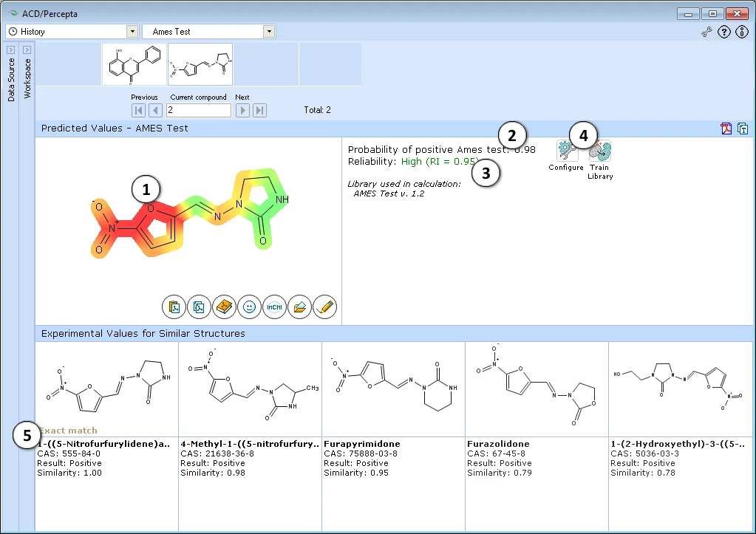756x534 pixels.
Task: Click the pencil draw structure icon
Action: coord(324,307)
